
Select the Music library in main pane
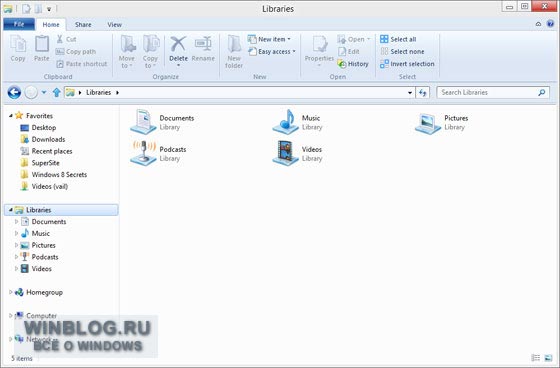(x=298, y=122)
